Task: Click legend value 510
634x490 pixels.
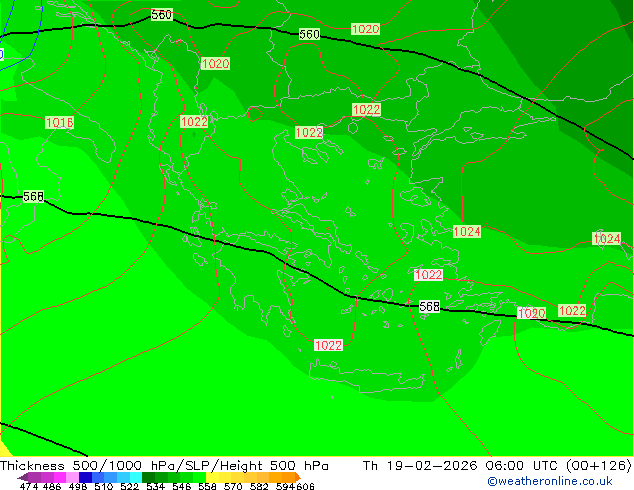Action: pyautogui.click(x=104, y=486)
